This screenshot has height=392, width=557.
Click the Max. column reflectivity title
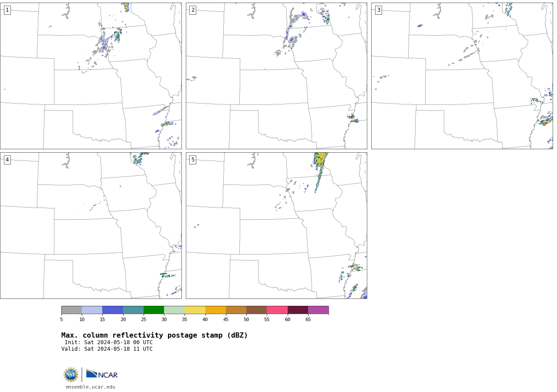point(154,335)
